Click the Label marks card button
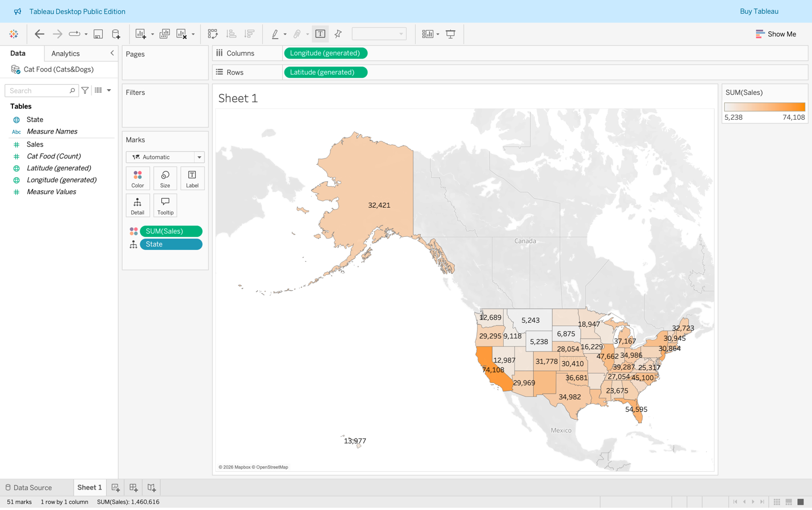The height and width of the screenshot is (510, 812). pyautogui.click(x=192, y=179)
